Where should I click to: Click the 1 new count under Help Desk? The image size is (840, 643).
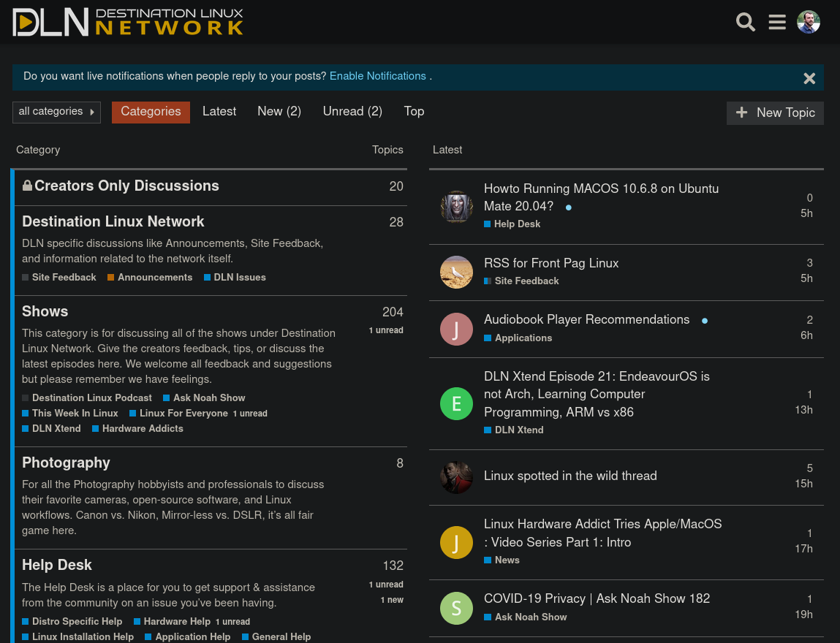click(392, 600)
